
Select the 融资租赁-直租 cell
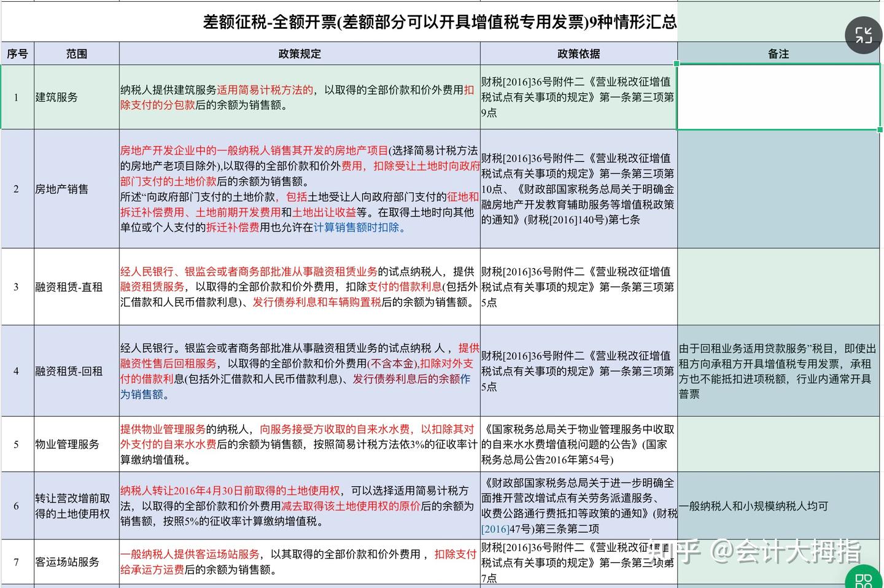(77, 287)
